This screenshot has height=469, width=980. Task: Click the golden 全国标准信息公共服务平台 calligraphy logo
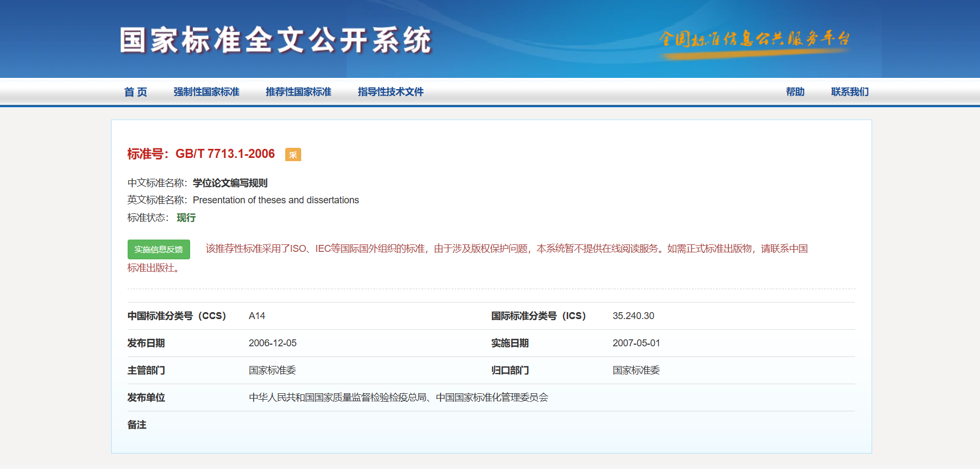(x=754, y=39)
